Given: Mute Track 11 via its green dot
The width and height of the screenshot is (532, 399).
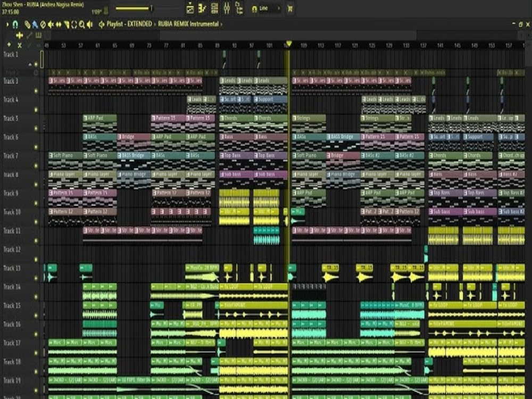Looking at the screenshot, I should pos(36,240).
